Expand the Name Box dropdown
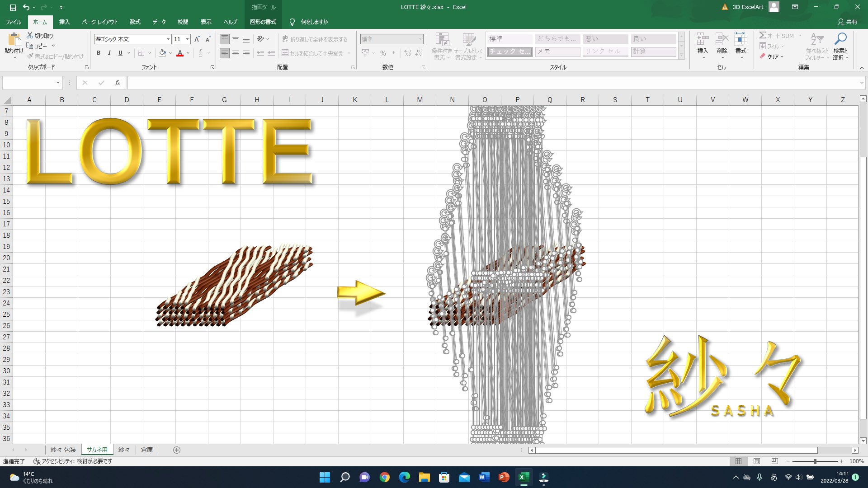Screen dimensions: 868x488 [58, 83]
